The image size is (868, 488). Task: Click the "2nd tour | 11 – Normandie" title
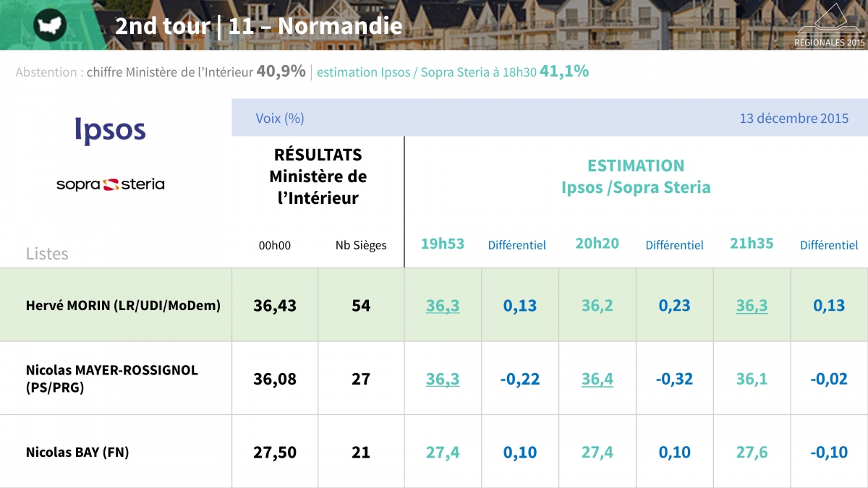pos(258,27)
